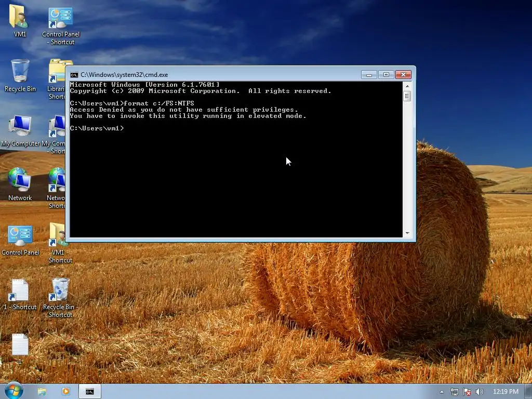Image resolution: width=532 pixels, height=399 pixels.
Task: Click the 12:19 PM system clock
Action: 506,392
